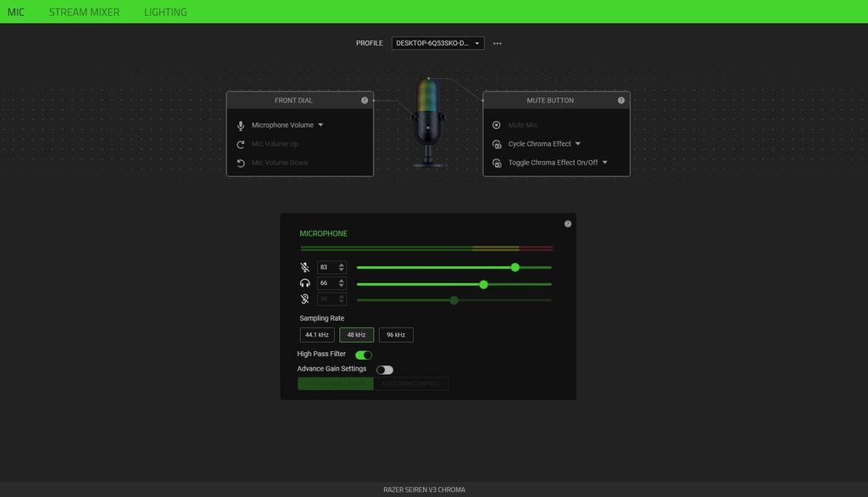Viewport: 868px width, 497px height.
Task: Click the Microphone panel info badge
Action: click(x=568, y=223)
